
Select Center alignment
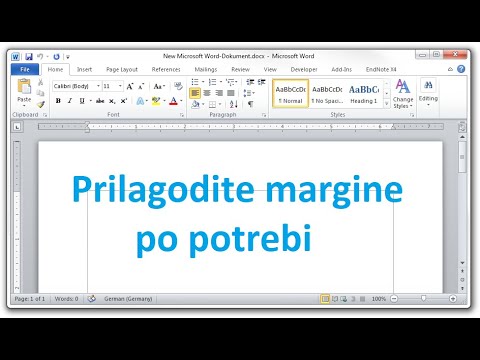[x=207, y=93]
